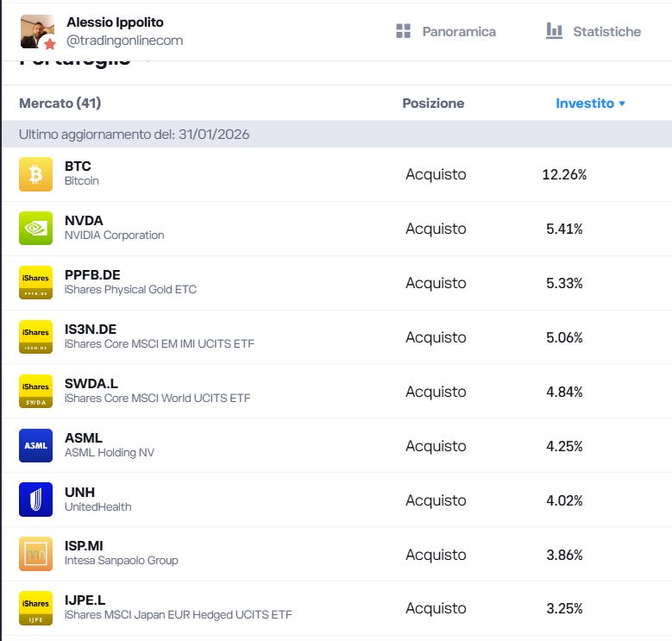Click the 5.06% invested value
This screenshot has width=672, height=641.
click(564, 337)
